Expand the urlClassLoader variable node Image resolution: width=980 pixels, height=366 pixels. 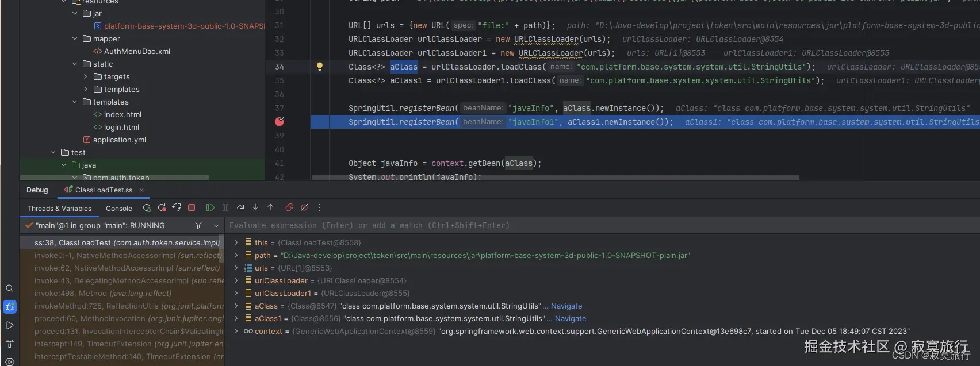point(236,280)
